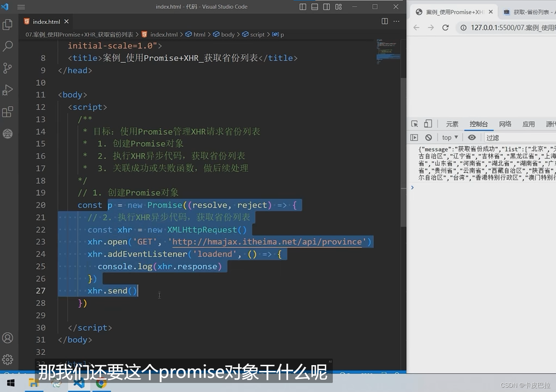The height and width of the screenshot is (392, 556).
Task: Open the taskbar icon between File Explorer and VS Code
Action: 56,383
